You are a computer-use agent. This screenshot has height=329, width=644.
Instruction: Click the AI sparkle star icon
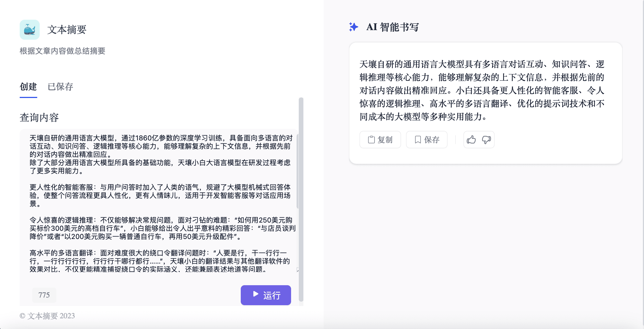pos(353,27)
